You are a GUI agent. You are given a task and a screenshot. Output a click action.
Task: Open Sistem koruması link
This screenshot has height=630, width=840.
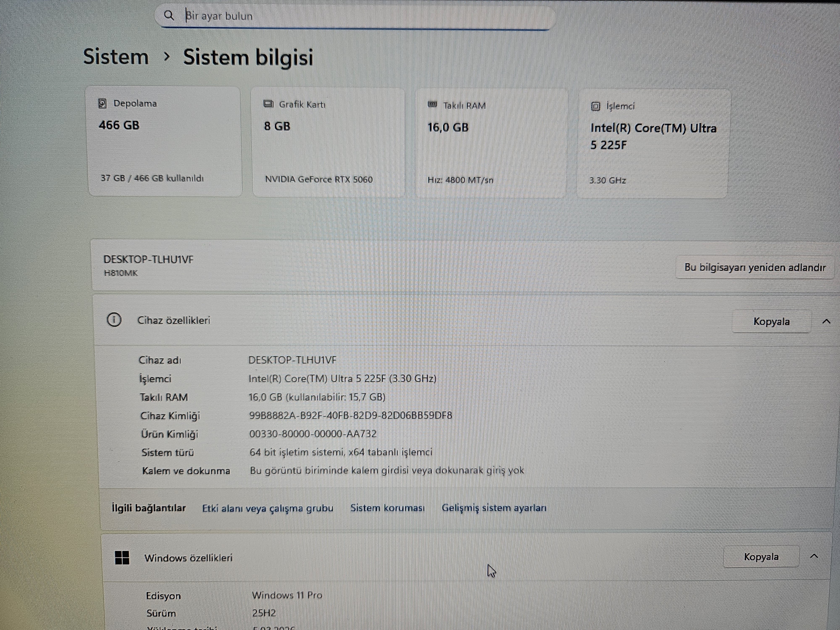pos(387,508)
